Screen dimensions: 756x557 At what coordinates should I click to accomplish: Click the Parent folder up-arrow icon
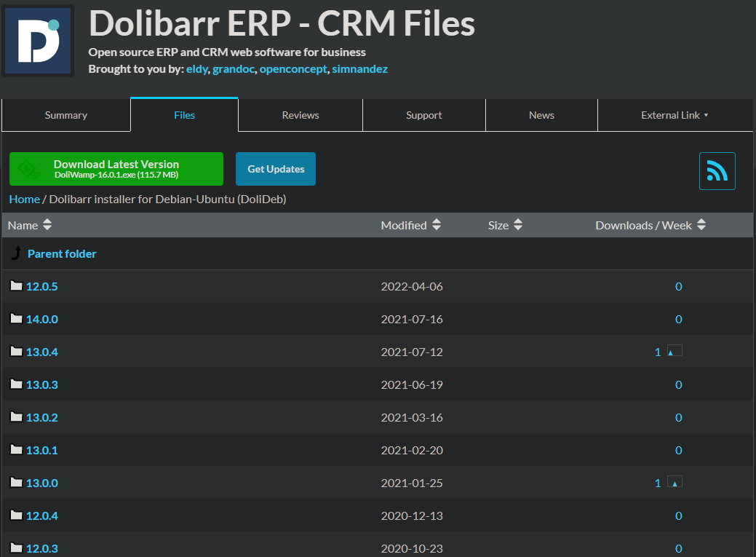click(x=16, y=253)
